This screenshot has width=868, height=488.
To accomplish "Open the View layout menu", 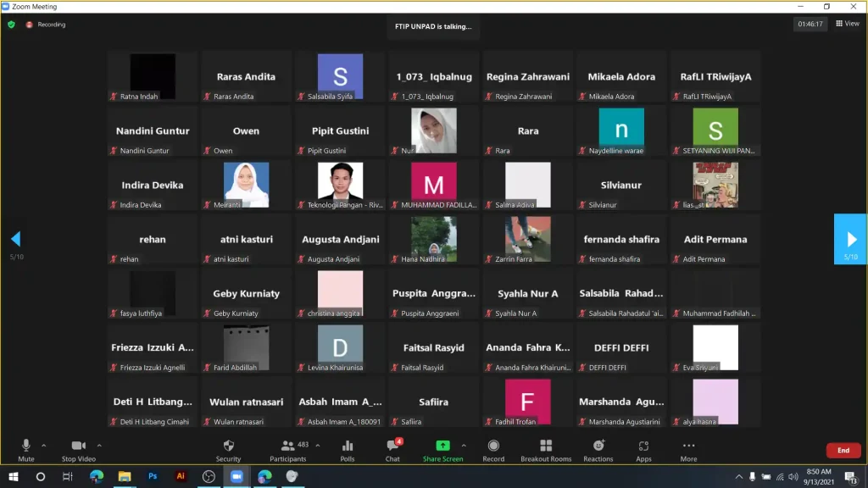I will click(848, 23).
